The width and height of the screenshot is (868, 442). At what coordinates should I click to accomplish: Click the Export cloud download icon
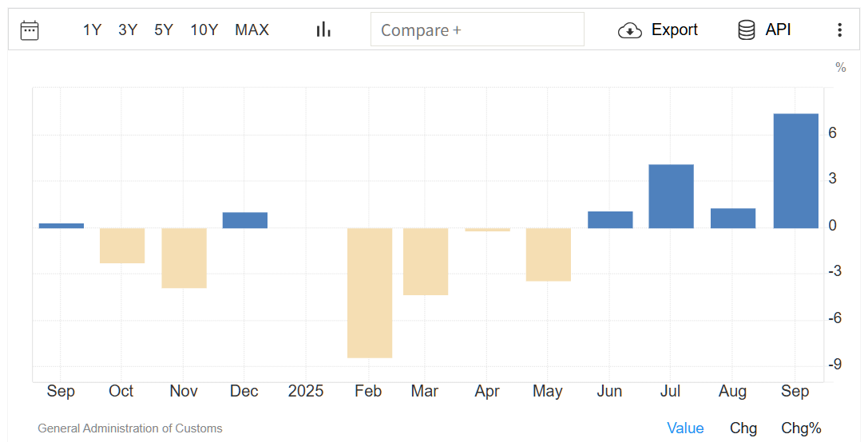[630, 30]
